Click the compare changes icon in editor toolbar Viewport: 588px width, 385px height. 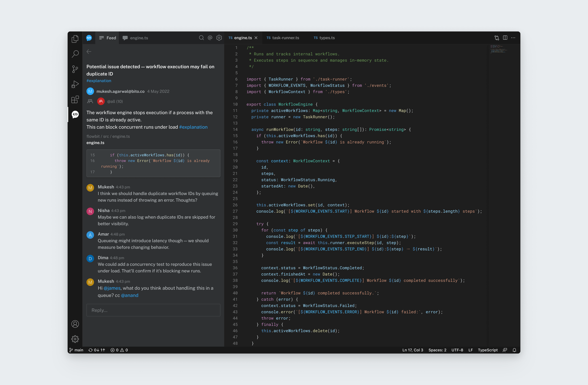click(x=497, y=38)
